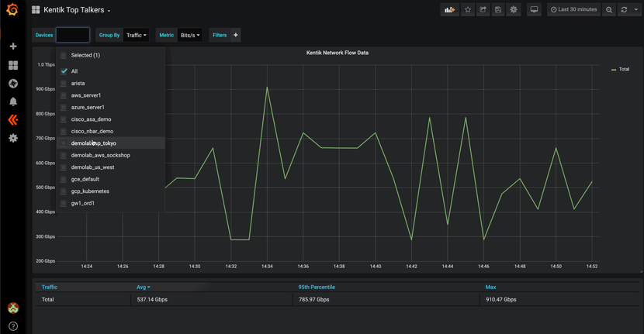Sort table by 95th Percentile column

click(x=317, y=288)
